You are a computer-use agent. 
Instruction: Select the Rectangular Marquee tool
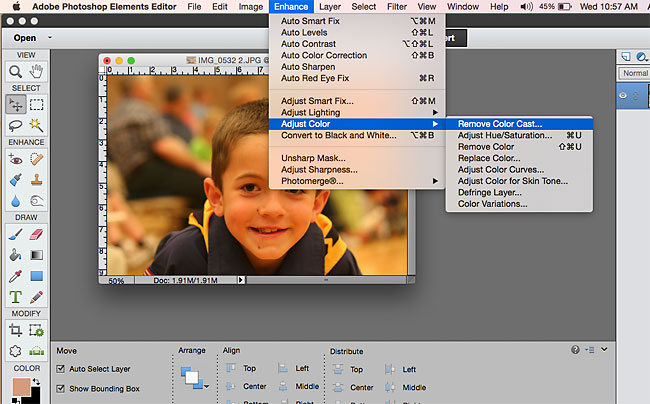pos(36,104)
